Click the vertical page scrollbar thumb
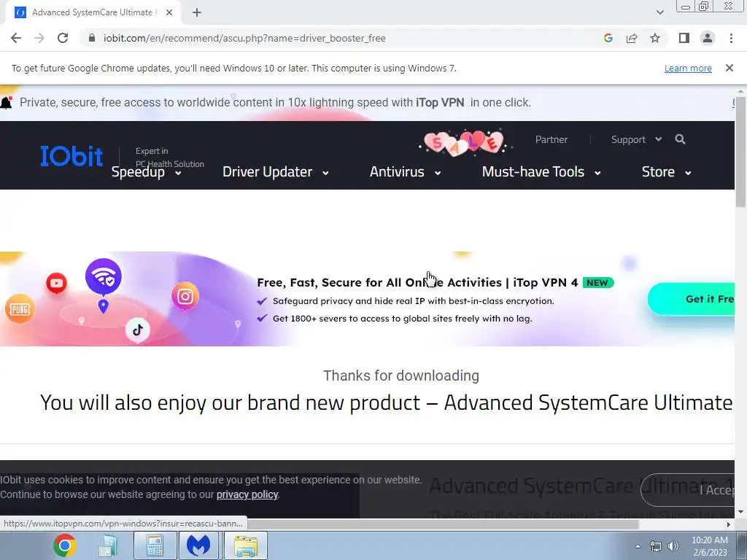The image size is (747, 560). 740,152
